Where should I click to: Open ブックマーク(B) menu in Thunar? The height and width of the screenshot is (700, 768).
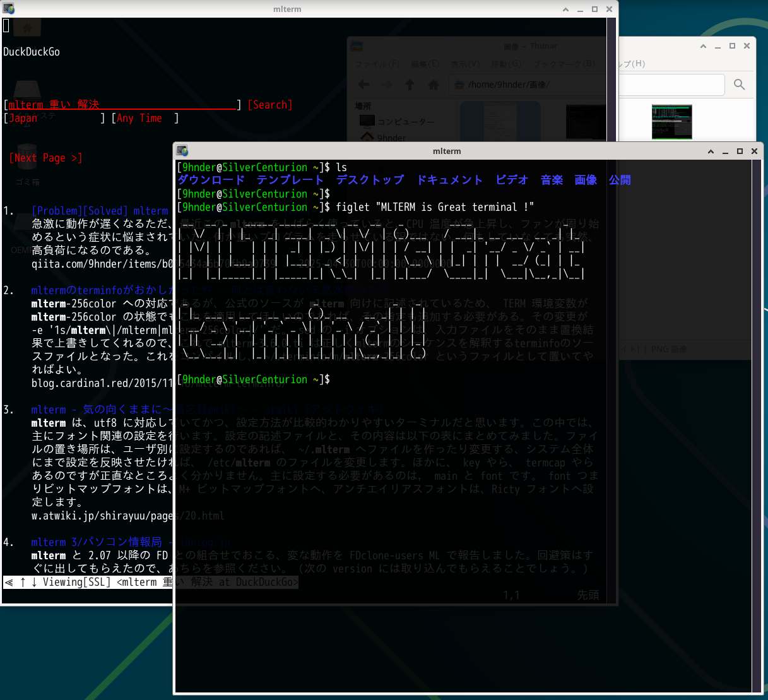click(564, 64)
